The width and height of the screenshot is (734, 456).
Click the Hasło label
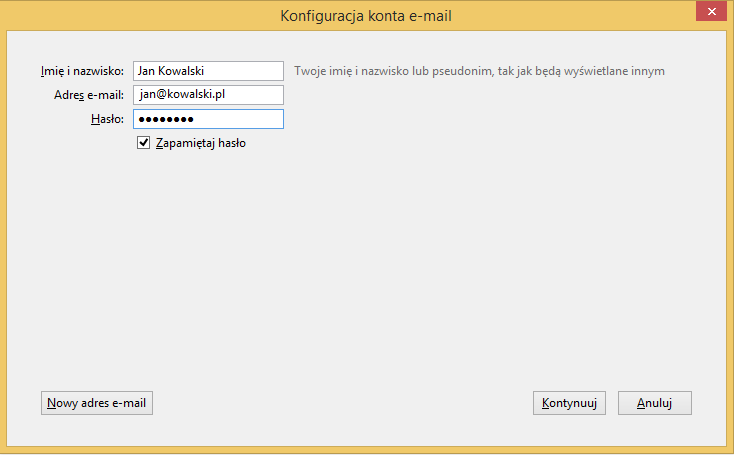tap(108, 119)
